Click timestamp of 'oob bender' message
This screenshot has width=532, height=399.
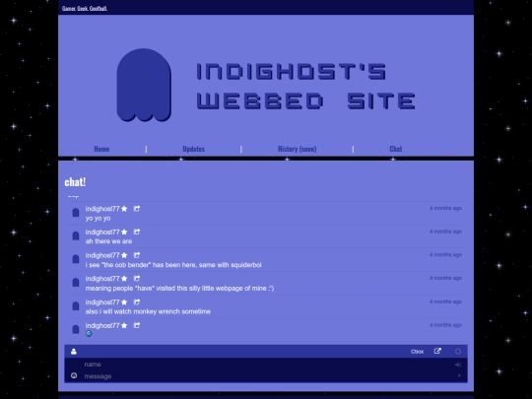click(x=445, y=255)
